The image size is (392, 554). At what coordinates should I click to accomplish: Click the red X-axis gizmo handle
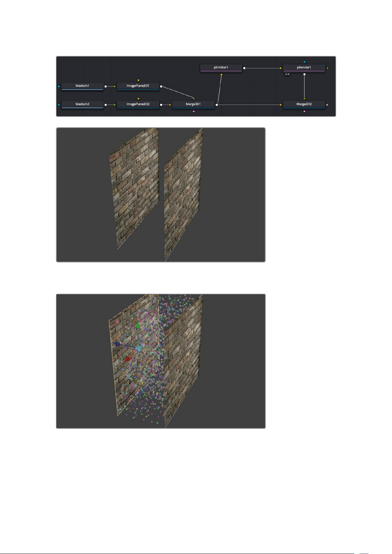click(x=127, y=359)
